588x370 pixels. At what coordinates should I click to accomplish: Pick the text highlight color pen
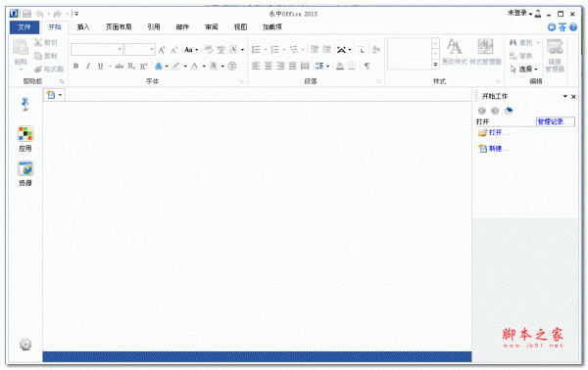pos(175,67)
